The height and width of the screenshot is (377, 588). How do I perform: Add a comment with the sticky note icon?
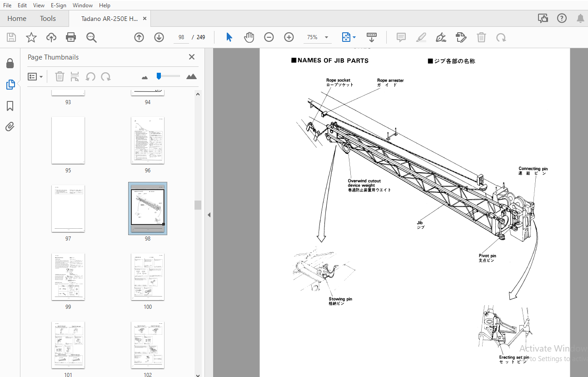point(401,37)
